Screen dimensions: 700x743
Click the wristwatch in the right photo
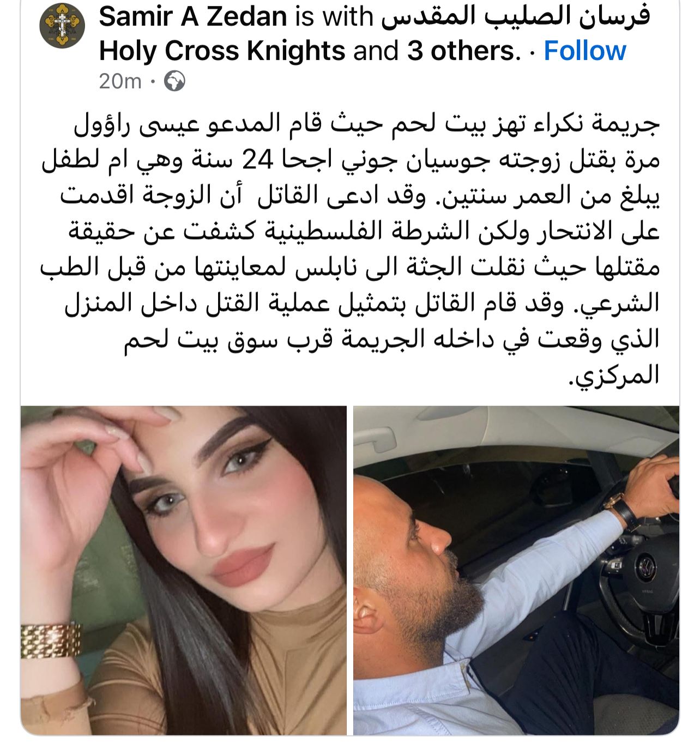(622, 509)
